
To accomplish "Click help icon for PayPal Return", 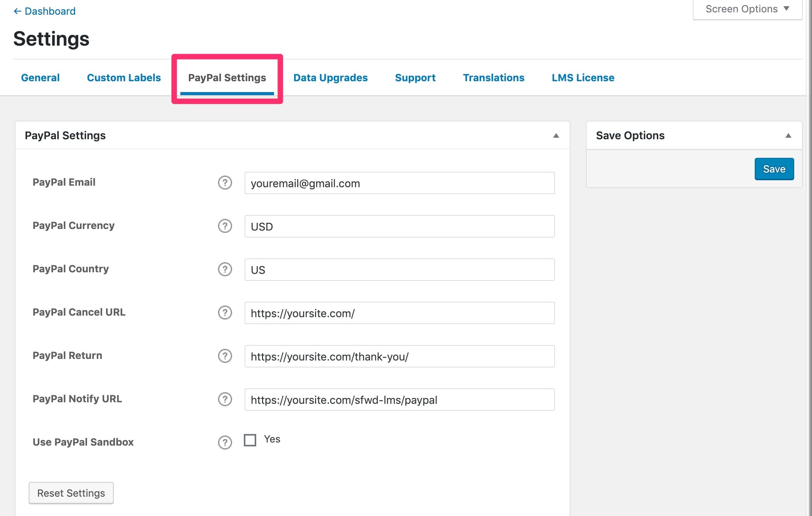I will [x=225, y=356].
